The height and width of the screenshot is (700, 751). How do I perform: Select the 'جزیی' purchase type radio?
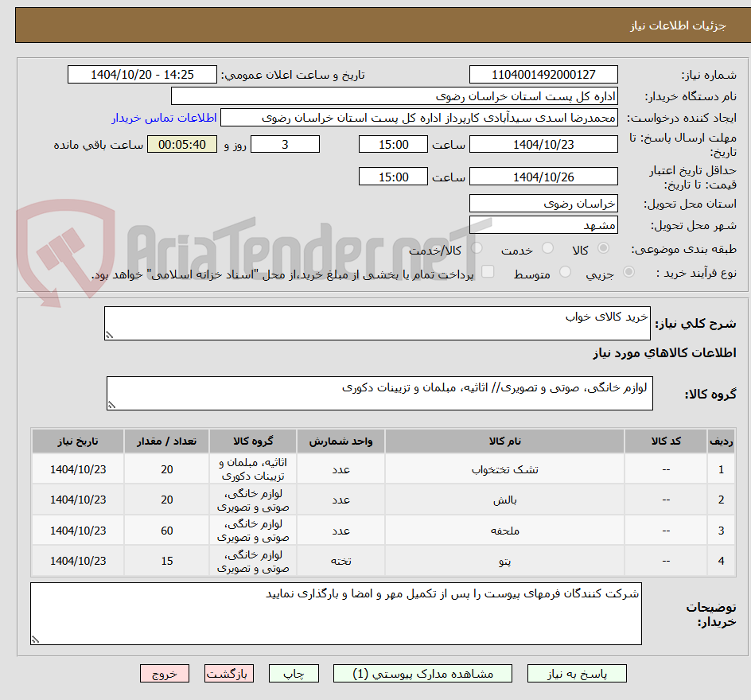tap(628, 272)
